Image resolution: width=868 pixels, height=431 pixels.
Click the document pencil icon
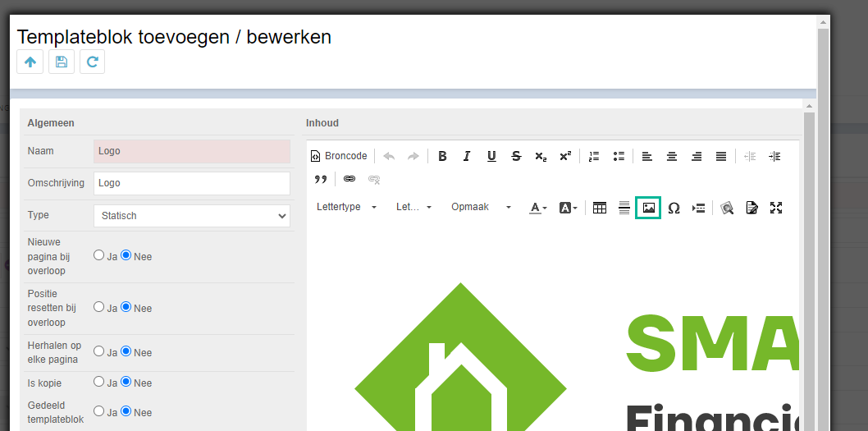click(x=752, y=208)
